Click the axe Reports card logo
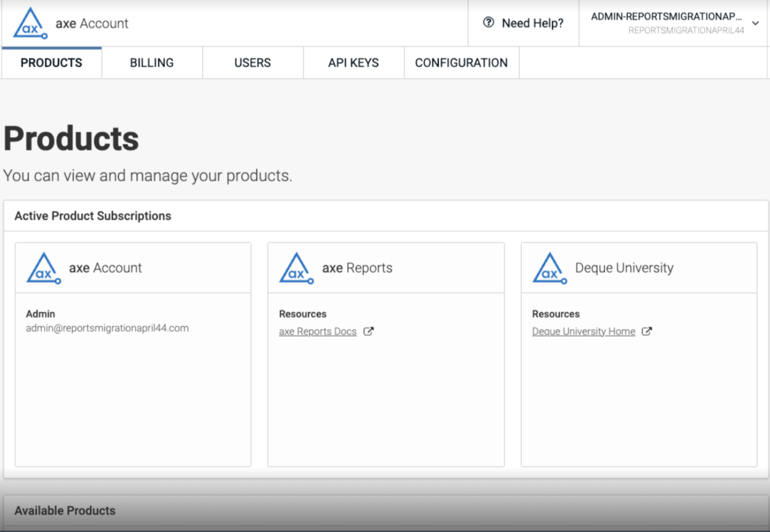The height and width of the screenshot is (532, 770). [x=296, y=268]
